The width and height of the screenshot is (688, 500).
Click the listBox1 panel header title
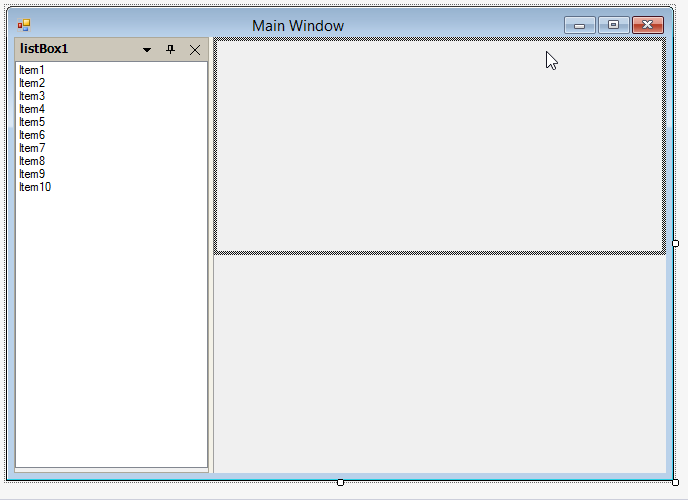coord(44,49)
